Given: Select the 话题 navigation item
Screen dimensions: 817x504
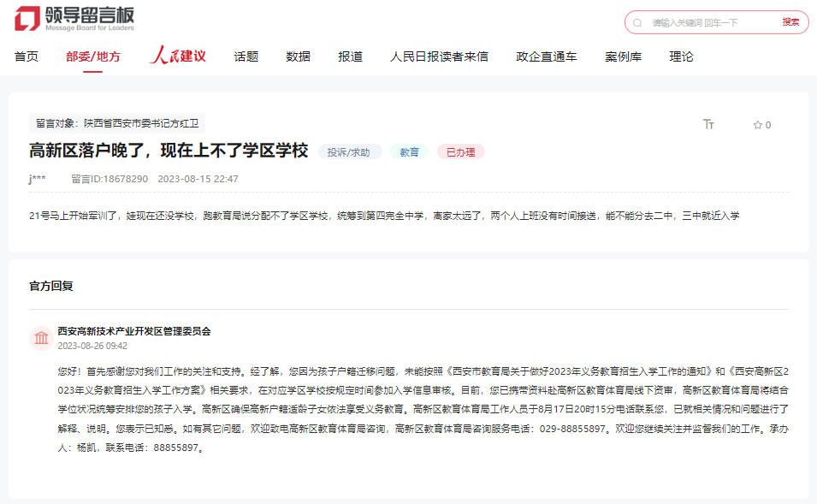Looking at the screenshot, I should [x=246, y=58].
